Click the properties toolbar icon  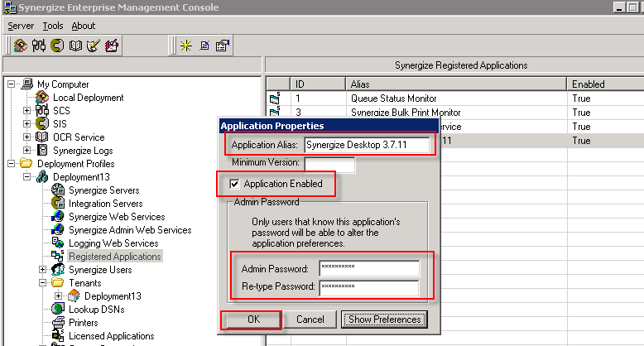222,46
